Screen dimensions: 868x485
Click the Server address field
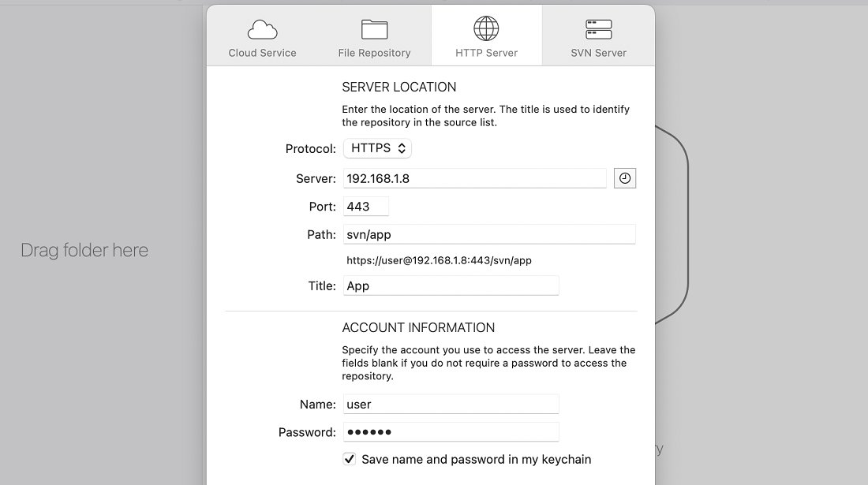475,179
